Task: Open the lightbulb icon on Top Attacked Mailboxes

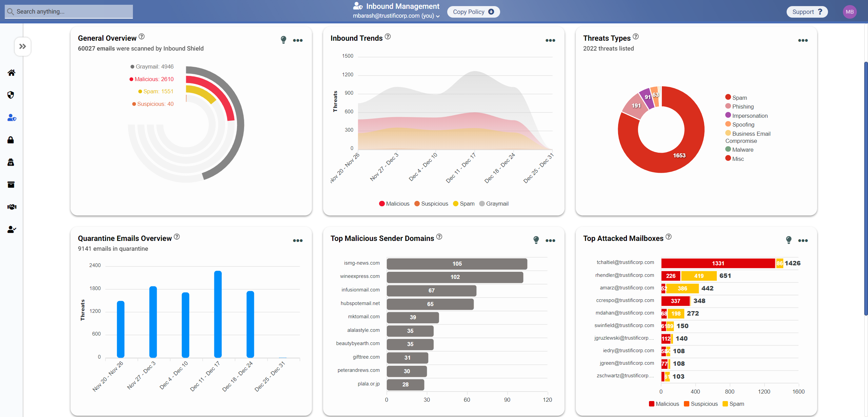Action: [789, 240]
